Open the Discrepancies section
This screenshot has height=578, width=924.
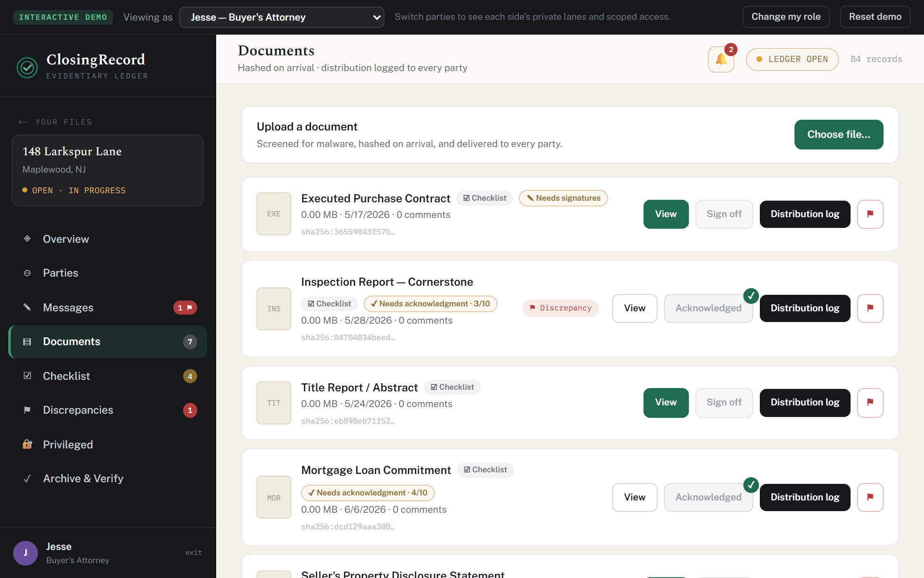(x=108, y=410)
